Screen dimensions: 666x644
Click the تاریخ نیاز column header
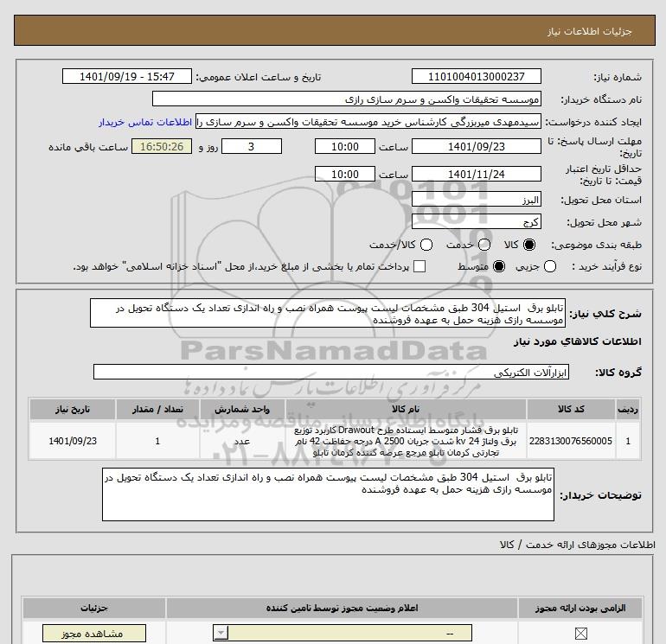(73, 409)
